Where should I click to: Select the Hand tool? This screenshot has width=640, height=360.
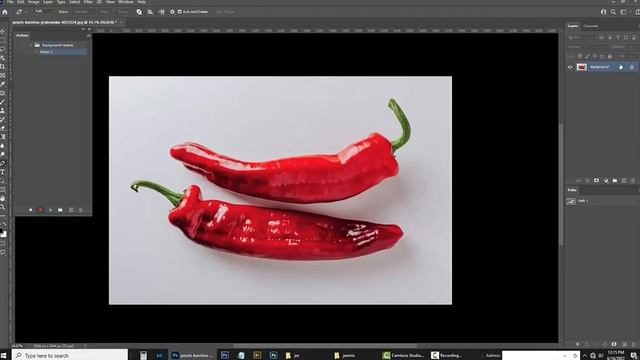pyautogui.click(x=3, y=198)
